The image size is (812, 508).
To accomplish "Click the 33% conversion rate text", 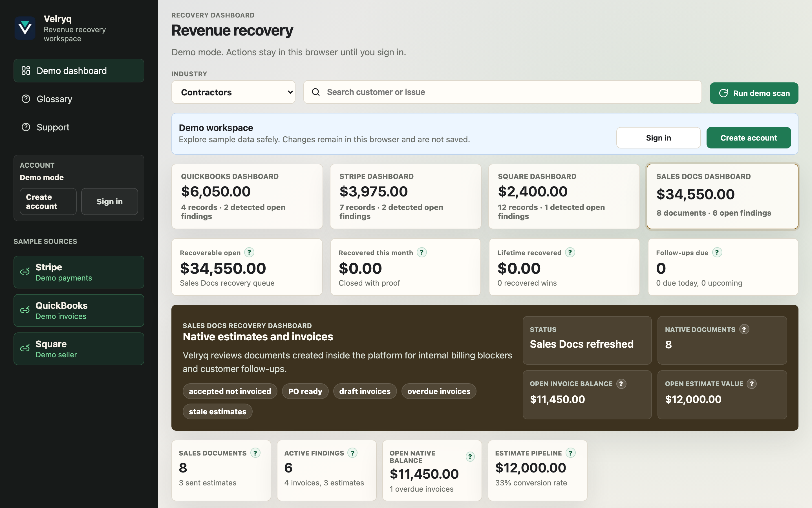I will [x=531, y=483].
